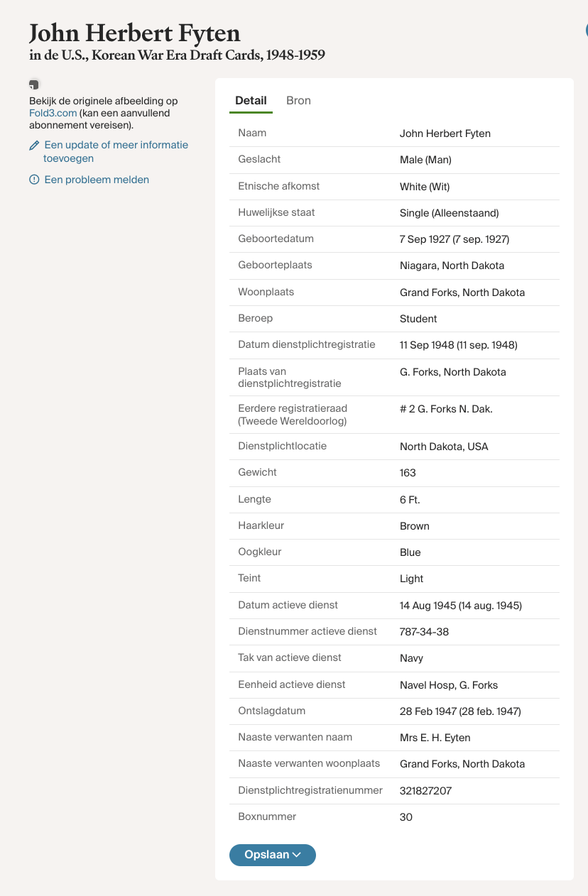Click the original image icon above Fold3 text
Image resolution: width=588 pixels, height=896 pixels.
pos(33,85)
